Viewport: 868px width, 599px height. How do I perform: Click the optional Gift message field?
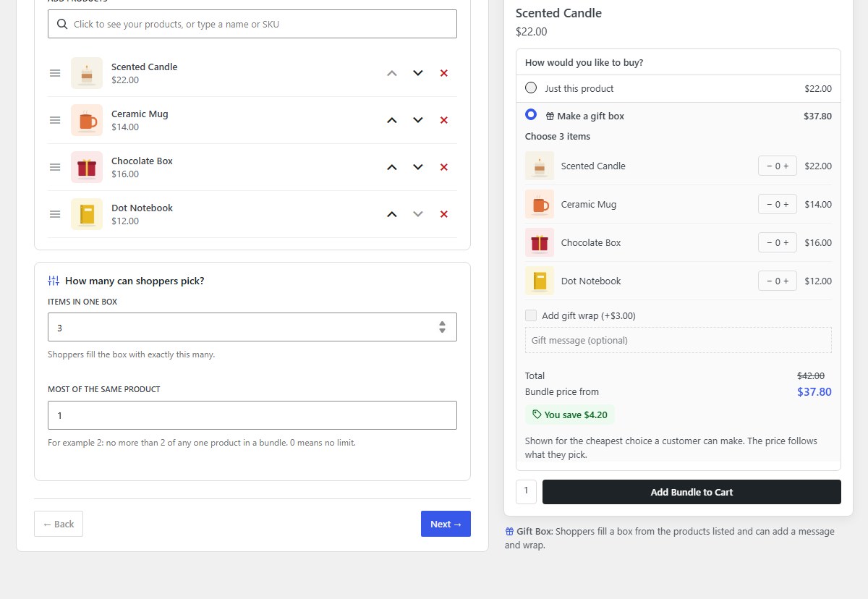pyautogui.click(x=678, y=340)
